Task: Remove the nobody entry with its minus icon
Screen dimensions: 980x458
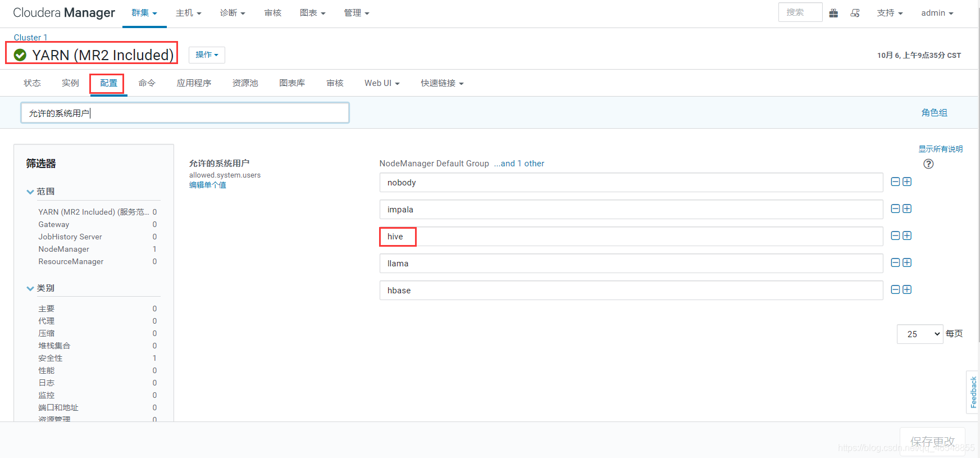Action: pos(896,182)
